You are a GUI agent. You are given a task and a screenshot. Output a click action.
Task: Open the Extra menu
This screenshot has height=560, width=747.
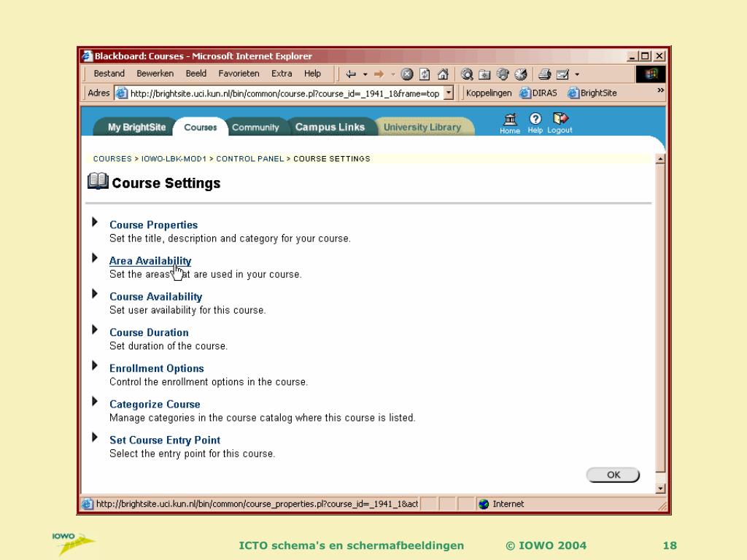click(x=282, y=74)
